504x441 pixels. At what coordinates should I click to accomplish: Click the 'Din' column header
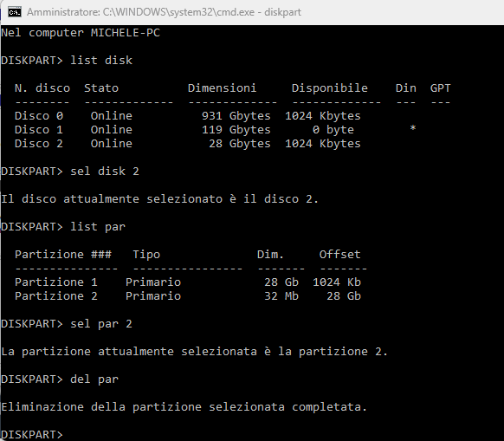(405, 88)
